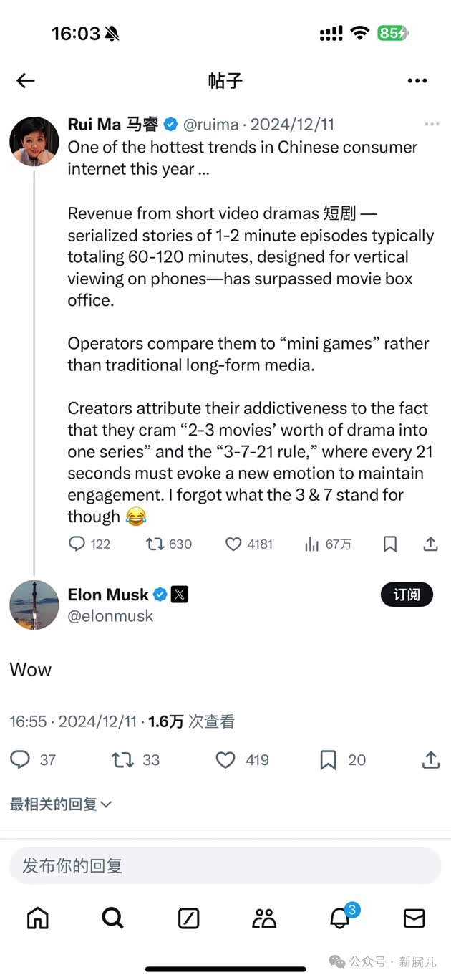Repost Rui Ma's post with 630 reposts
This screenshot has width=451, height=980.
point(155,544)
